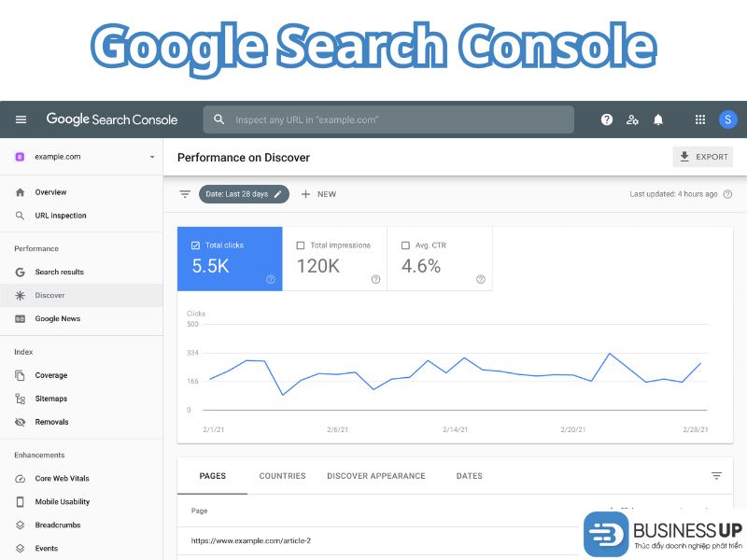Open the Google apps grid
The image size is (747, 560).
[699, 119]
